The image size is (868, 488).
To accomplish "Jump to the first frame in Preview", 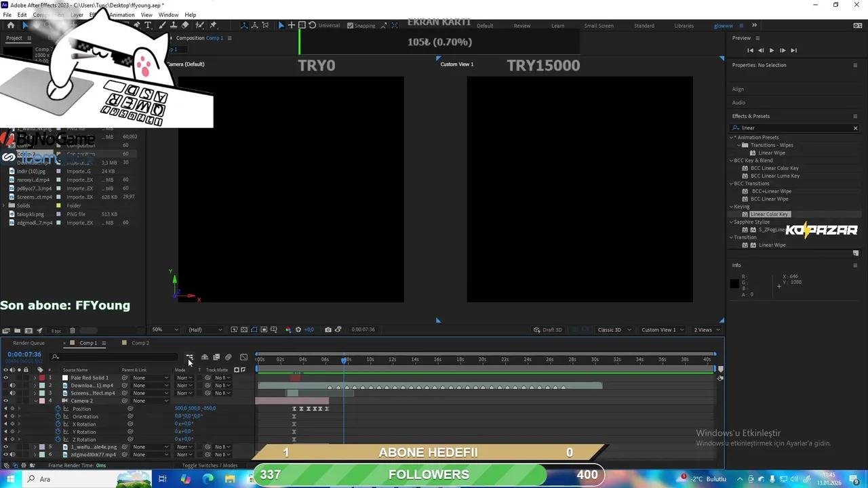I will [x=750, y=50].
